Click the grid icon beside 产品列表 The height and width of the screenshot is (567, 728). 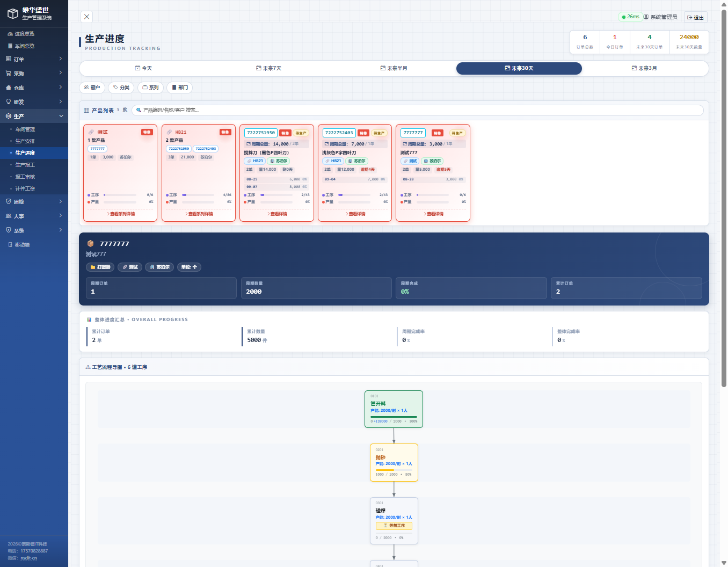86,111
